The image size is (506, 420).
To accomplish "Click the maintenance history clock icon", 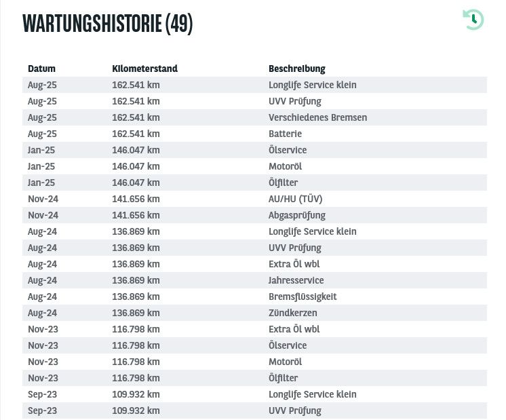I will (x=473, y=19).
